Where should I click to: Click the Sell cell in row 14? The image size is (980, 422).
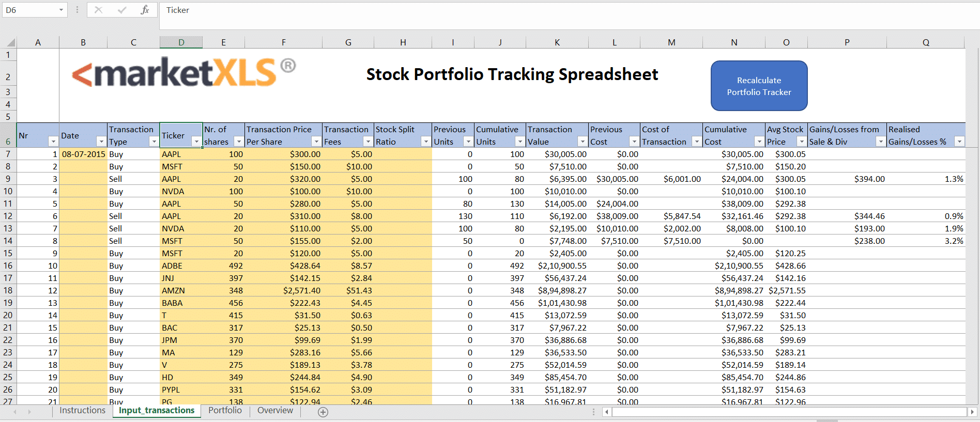point(133,241)
